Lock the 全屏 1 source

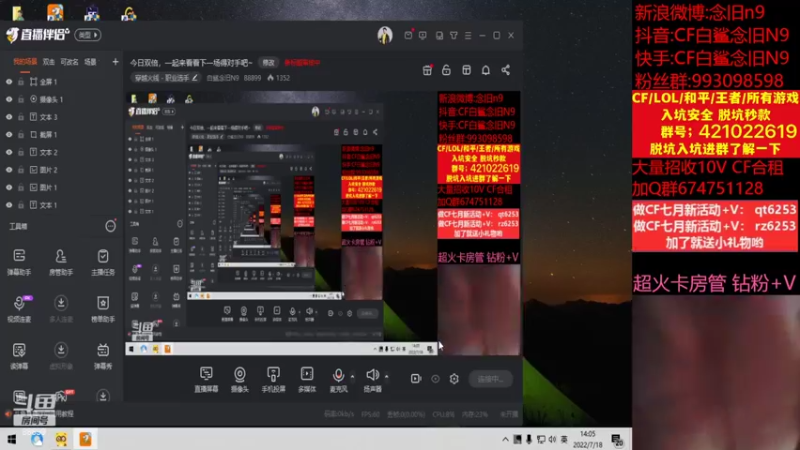pos(21,82)
